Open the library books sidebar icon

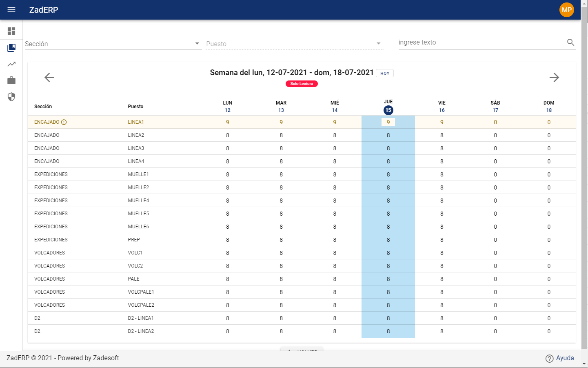click(x=11, y=48)
